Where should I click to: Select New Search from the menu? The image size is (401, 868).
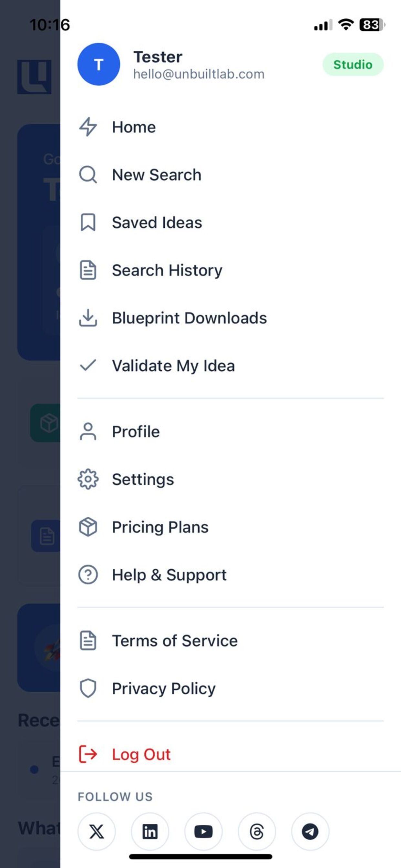[231, 175]
